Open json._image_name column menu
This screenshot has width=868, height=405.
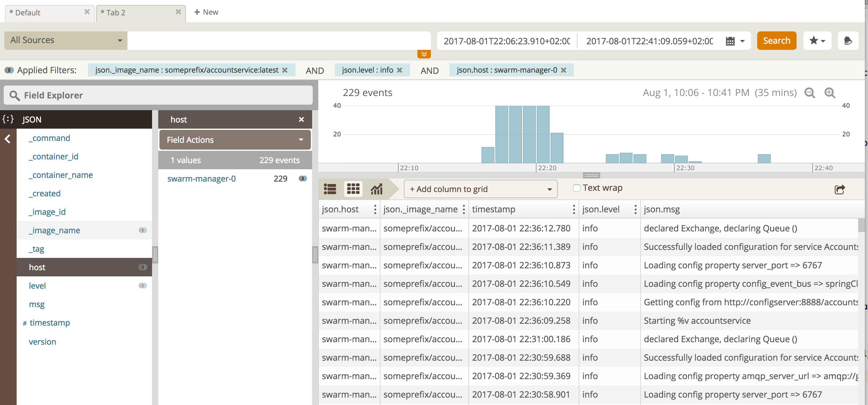[464, 209]
